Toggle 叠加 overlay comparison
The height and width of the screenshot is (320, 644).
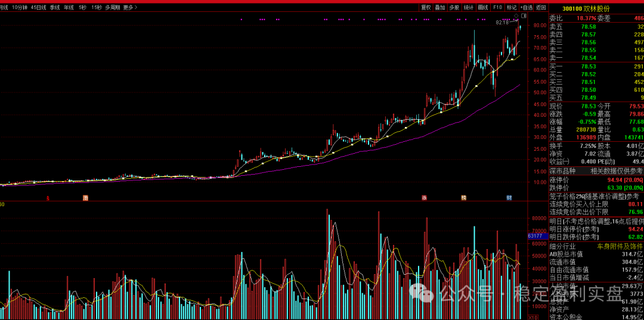pyautogui.click(x=440, y=8)
